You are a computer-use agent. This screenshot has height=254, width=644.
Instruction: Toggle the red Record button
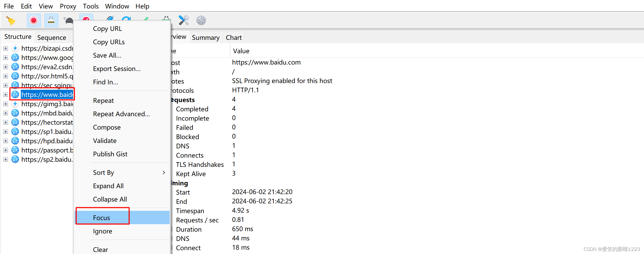pyautogui.click(x=34, y=20)
